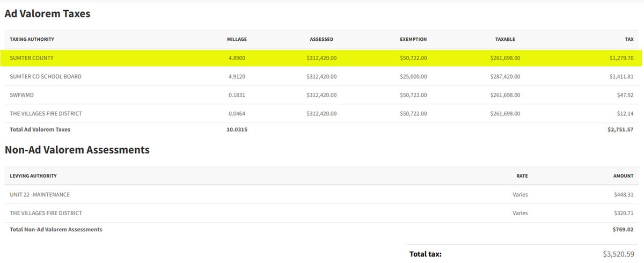The width and height of the screenshot is (644, 263).
Task: Click Varies rate for Unit 22 Maintenance
Action: tap(521, 194)
